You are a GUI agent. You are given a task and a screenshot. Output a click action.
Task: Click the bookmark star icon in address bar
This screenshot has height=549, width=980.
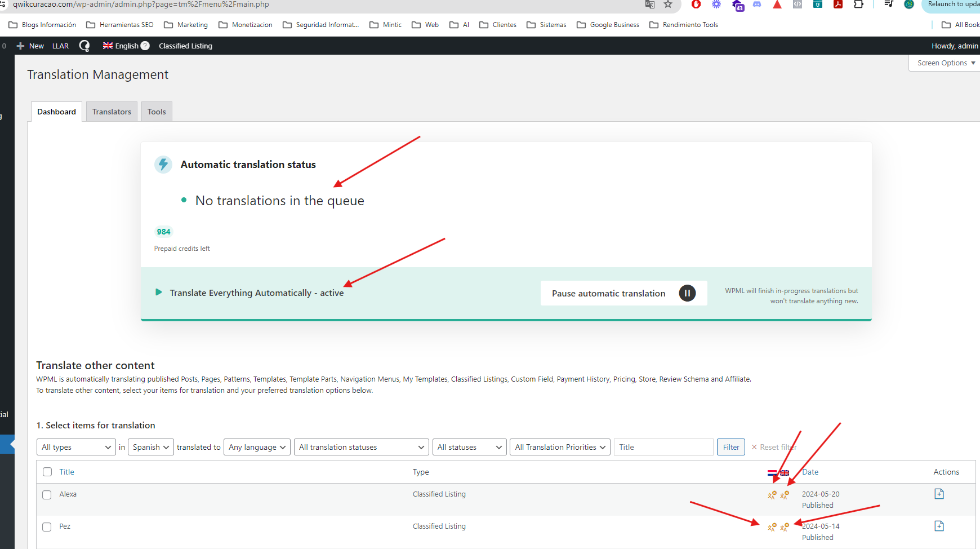pos(668,5)
